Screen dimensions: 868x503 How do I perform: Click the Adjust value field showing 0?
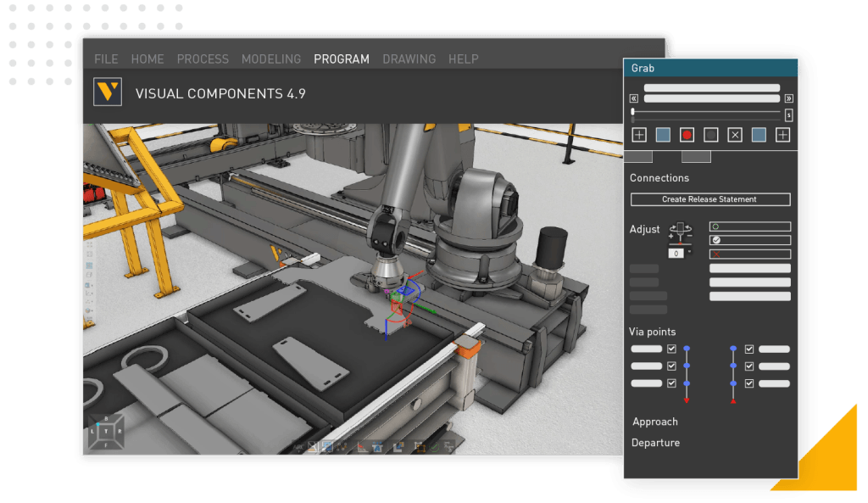click(x=676, y=253)
